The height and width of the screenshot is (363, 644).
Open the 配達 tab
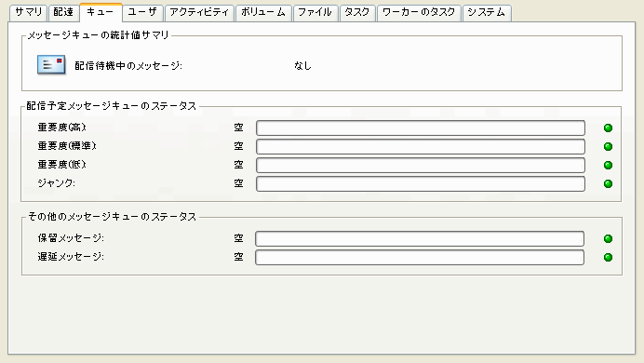63,12
